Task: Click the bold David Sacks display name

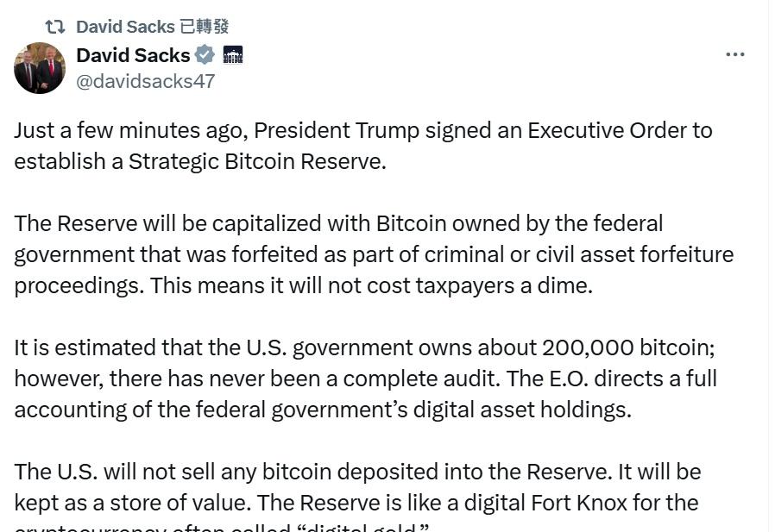Action: 133,55
